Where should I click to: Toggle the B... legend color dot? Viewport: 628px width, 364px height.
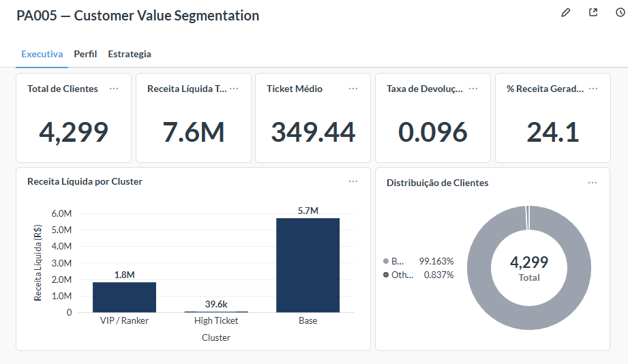pos(386,261)
